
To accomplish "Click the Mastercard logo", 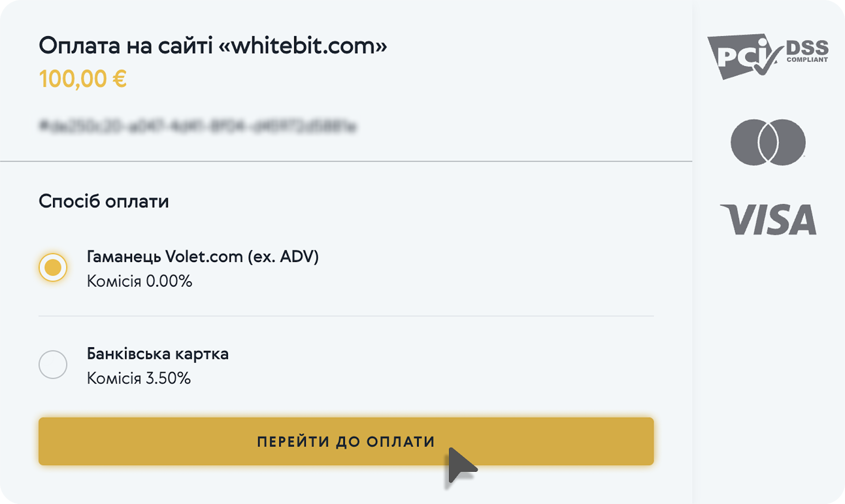I will click(x=768, y=142).
